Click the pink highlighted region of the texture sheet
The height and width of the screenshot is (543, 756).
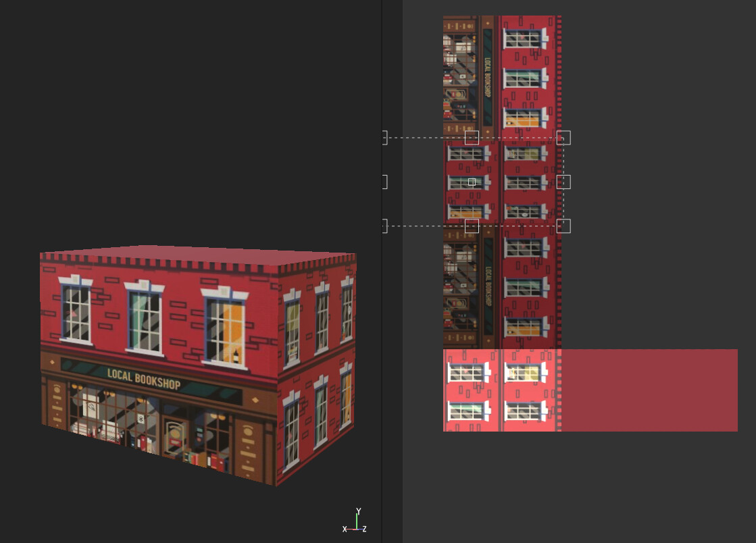(x=649, y=388)
